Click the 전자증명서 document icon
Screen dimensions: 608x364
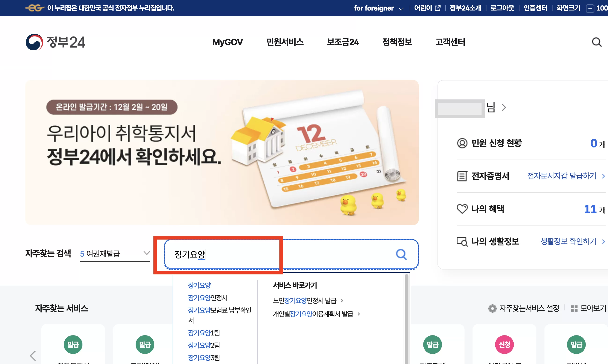pyautogui.click(x=462, y=176)
